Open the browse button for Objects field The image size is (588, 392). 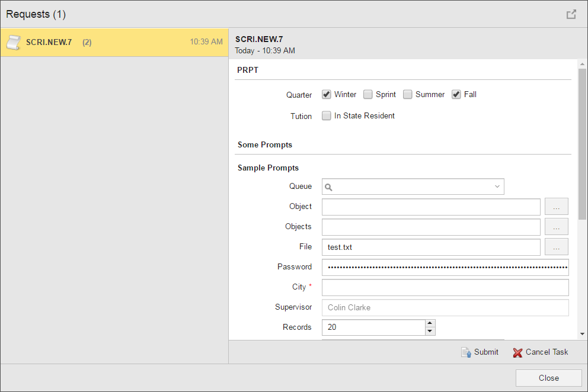(556, 227)
